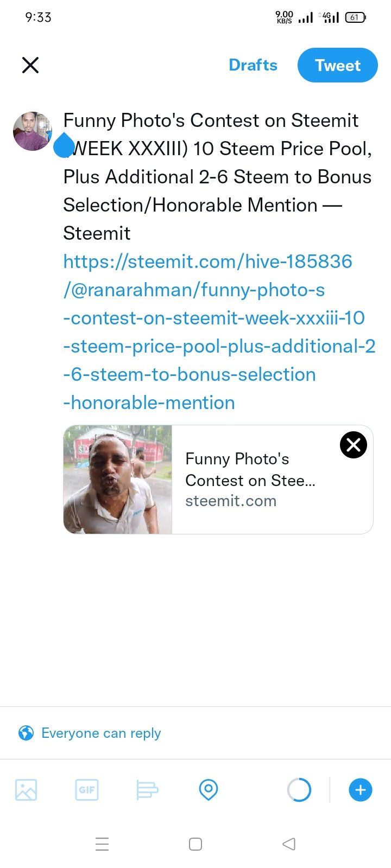
Task: Tap the blue text cursor handle
Action: coord(64,145)
